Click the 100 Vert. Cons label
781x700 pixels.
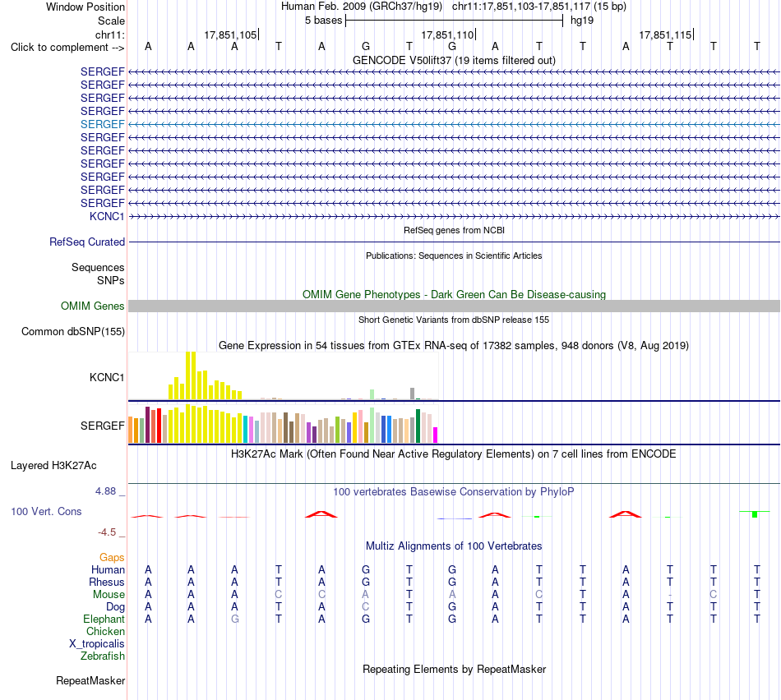pyautogui.click(x=46, y=511)
